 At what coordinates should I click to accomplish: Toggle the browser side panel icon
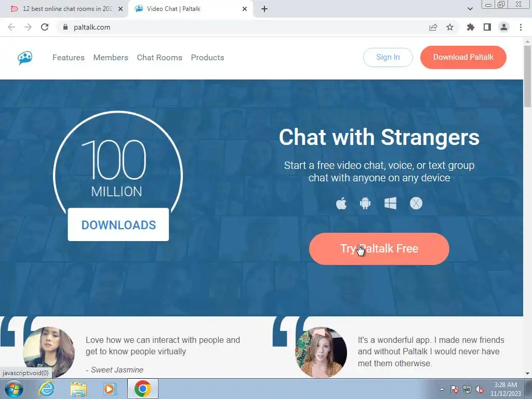(x=487, y=27)
